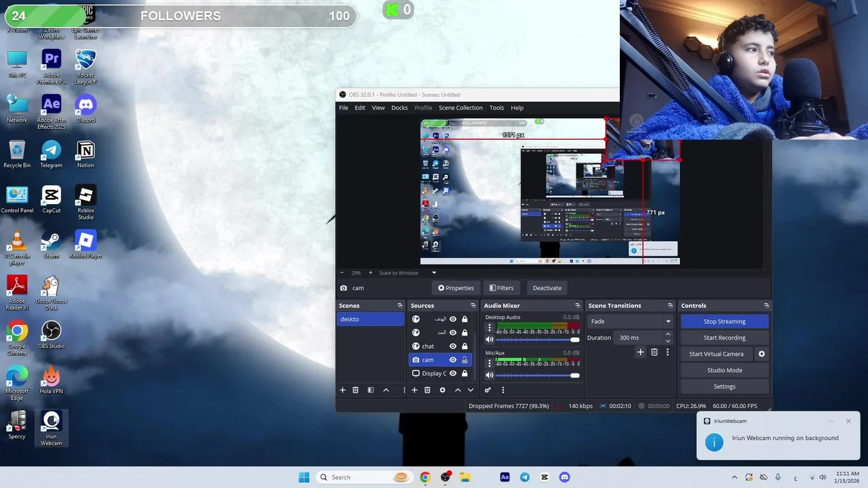868x488 pixels.
Task: Decrease transition duration stepper down
Action: tap(668, 341)
